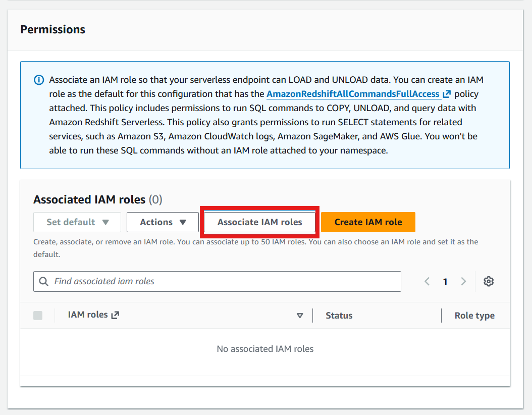Screen dimensions: 532x415
Task: Focus the Find associated iam roles field
Action: click(217, 281)
